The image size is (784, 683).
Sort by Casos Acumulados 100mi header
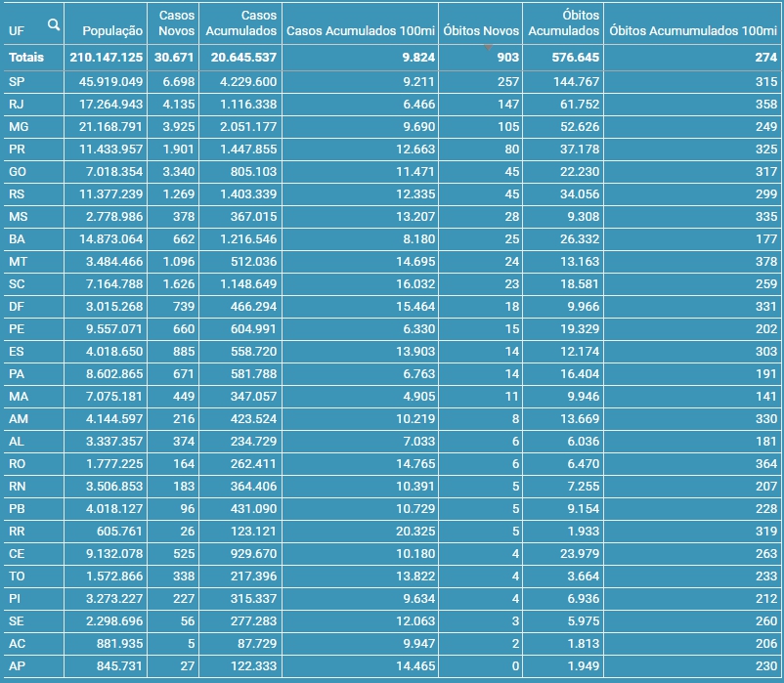358,31
